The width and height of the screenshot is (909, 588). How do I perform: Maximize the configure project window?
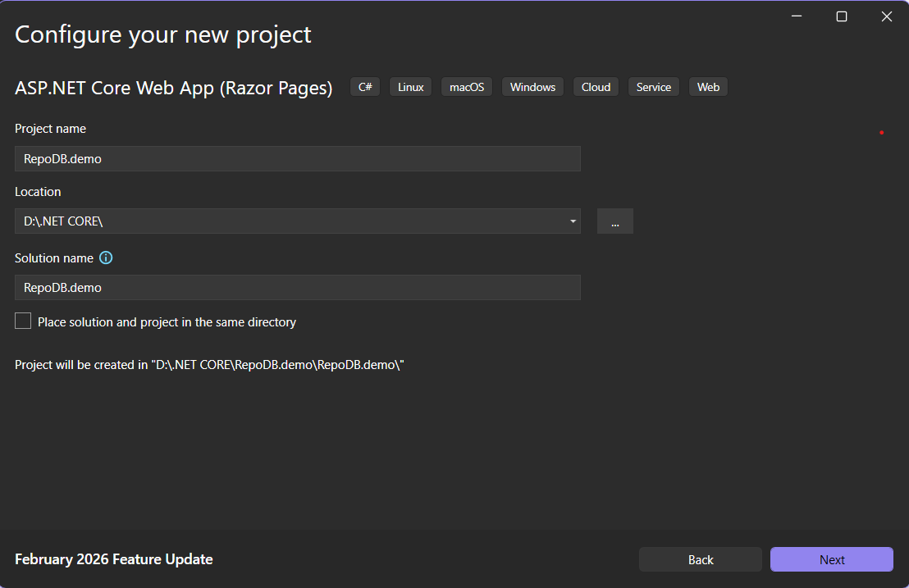[841, 16]
